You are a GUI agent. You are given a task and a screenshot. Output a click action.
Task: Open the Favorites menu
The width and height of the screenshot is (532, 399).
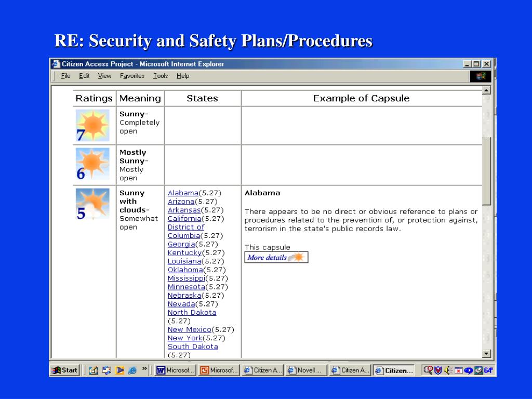[132, 76]
